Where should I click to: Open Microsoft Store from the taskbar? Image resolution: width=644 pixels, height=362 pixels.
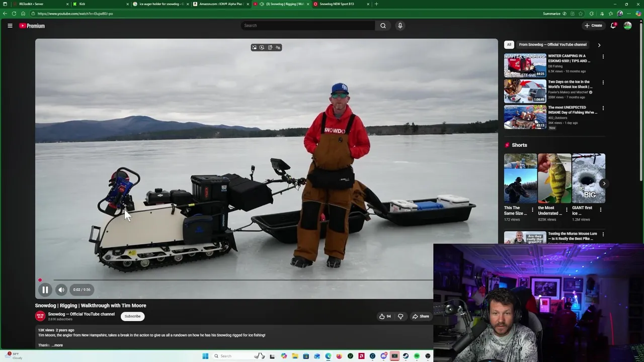(x=306, y=356)
